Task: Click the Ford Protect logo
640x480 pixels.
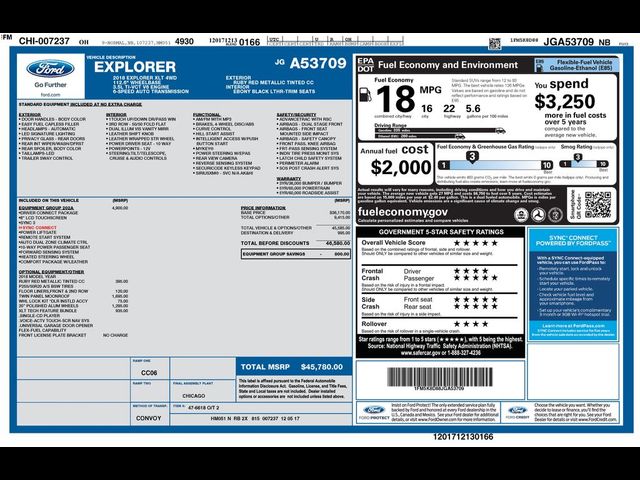Action: [374, 412]
